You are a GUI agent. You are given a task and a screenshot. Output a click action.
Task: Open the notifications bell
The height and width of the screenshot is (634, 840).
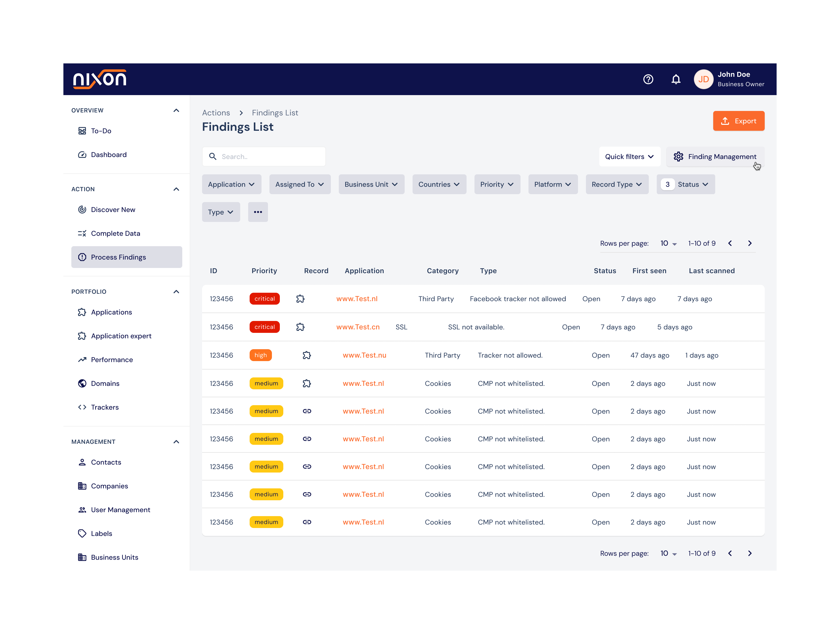pyautogui.click(x=676, y=79)
